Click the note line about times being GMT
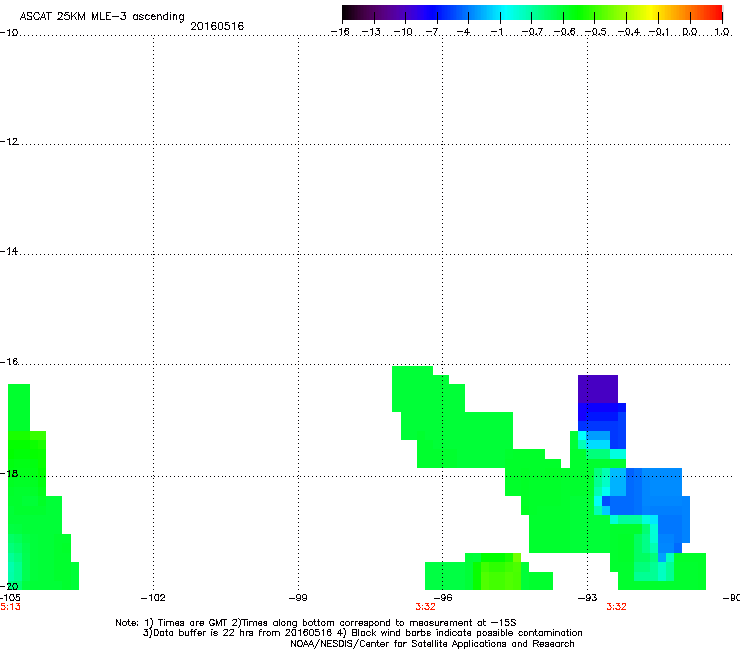 pos(316,623)
